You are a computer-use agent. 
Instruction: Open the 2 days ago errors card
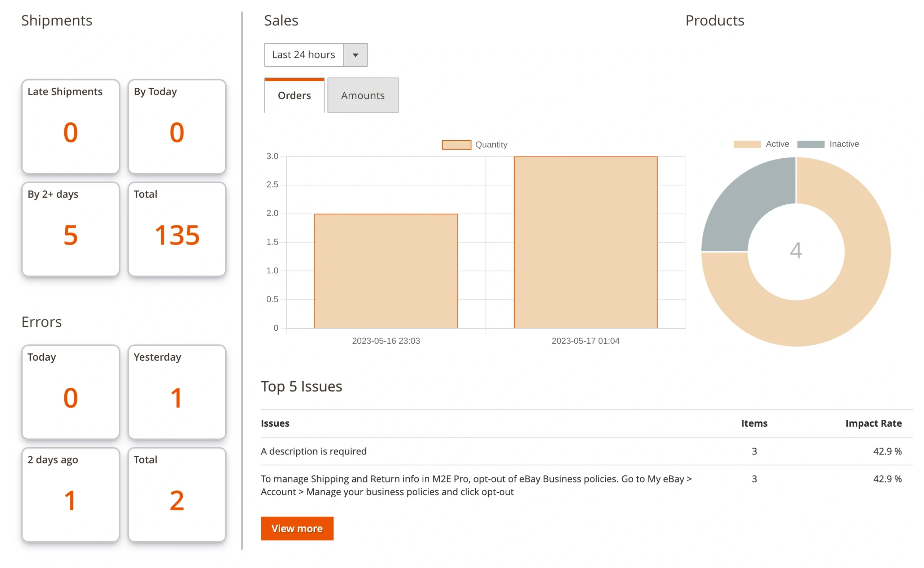coord(71,494)
